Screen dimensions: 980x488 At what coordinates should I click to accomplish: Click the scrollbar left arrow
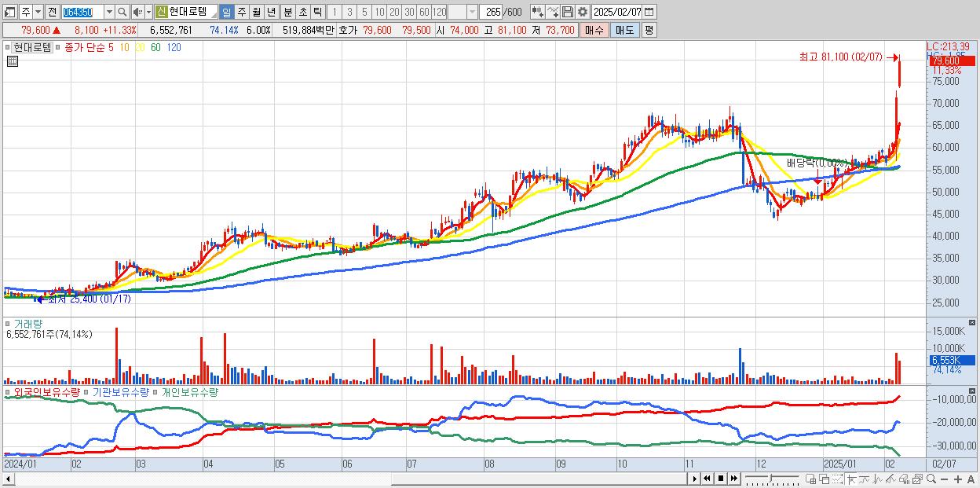(8, 478)
